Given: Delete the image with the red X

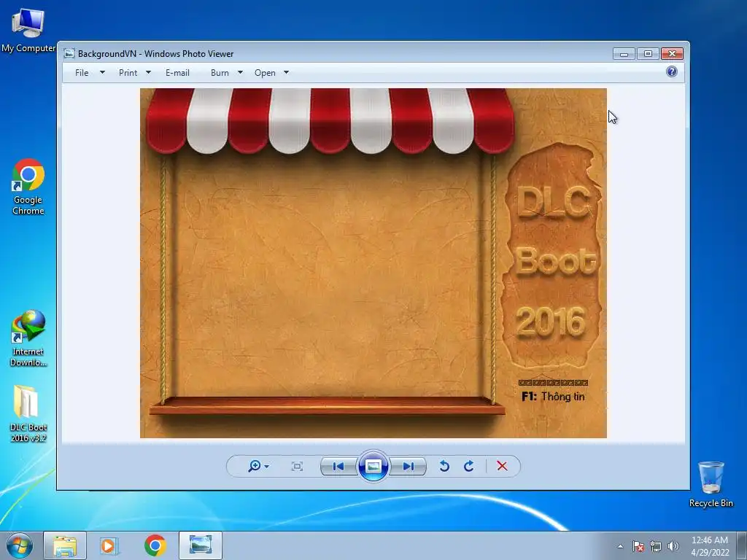Looking at the screenshot, I should tap(502, 466).
